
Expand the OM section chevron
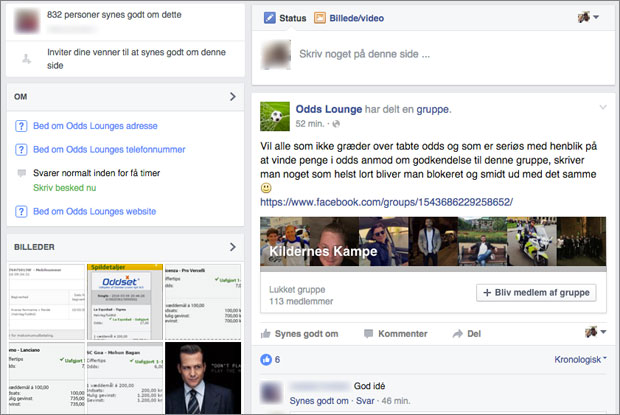(232, 97)
